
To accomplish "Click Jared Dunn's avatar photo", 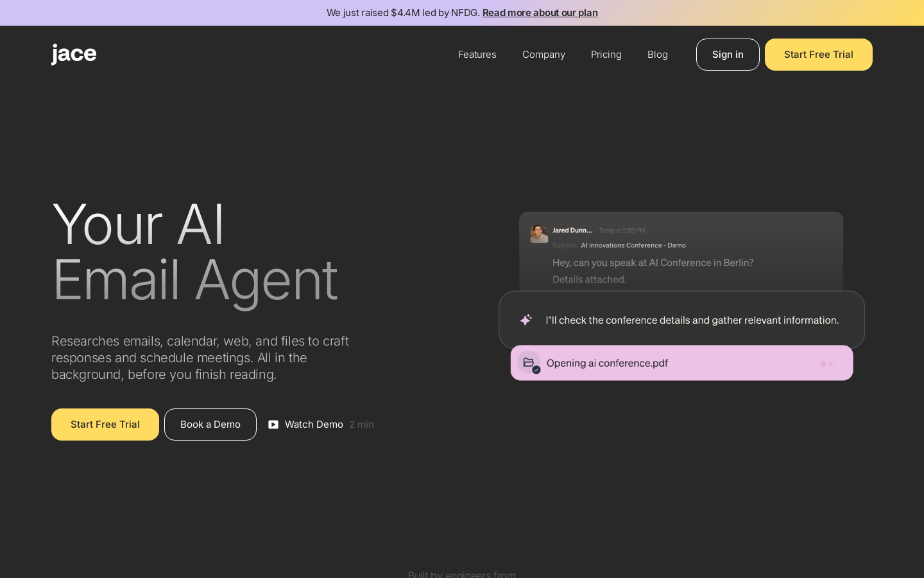I will point(539,234).
